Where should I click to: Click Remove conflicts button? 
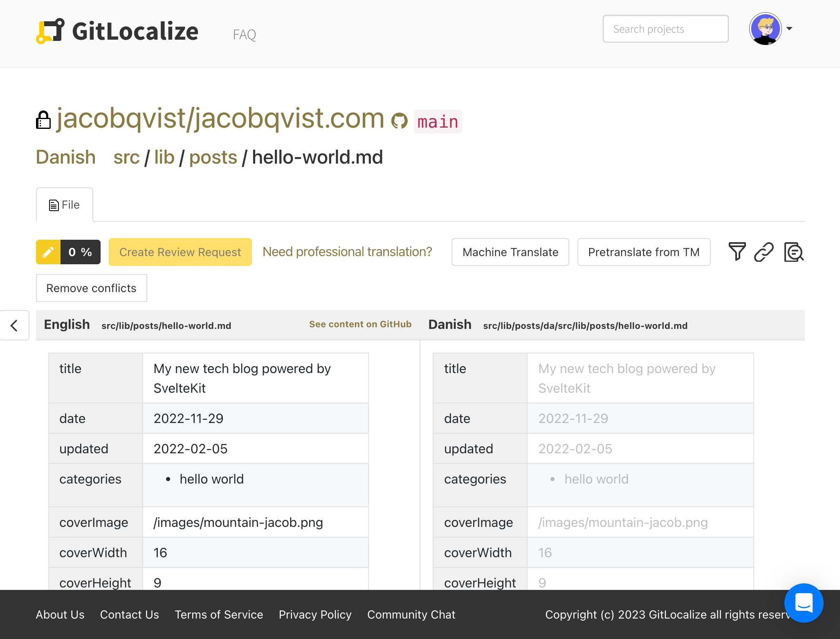pyautogui.click(x=91, y=288)
